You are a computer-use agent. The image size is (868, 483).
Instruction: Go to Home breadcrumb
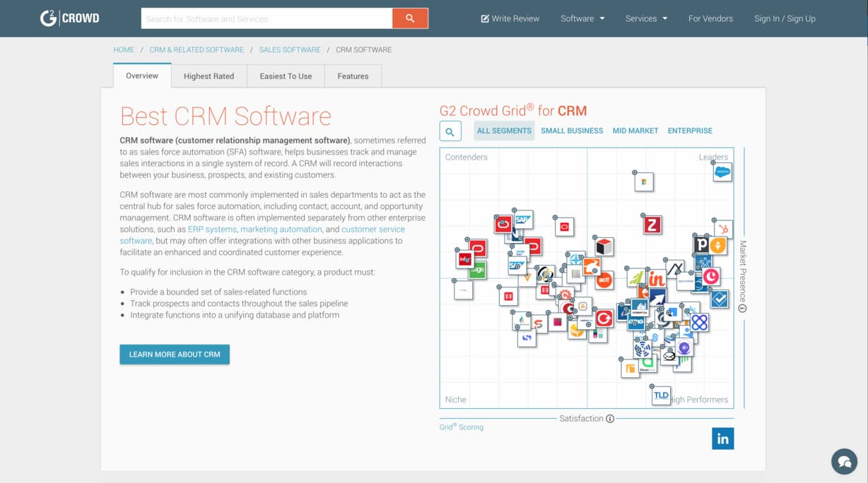click(x=124, y=50)
